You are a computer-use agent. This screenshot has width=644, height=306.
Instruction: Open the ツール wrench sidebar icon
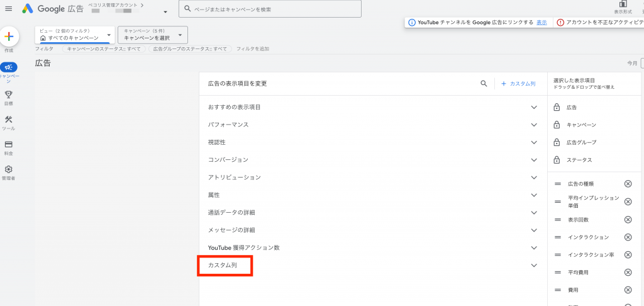9,120
